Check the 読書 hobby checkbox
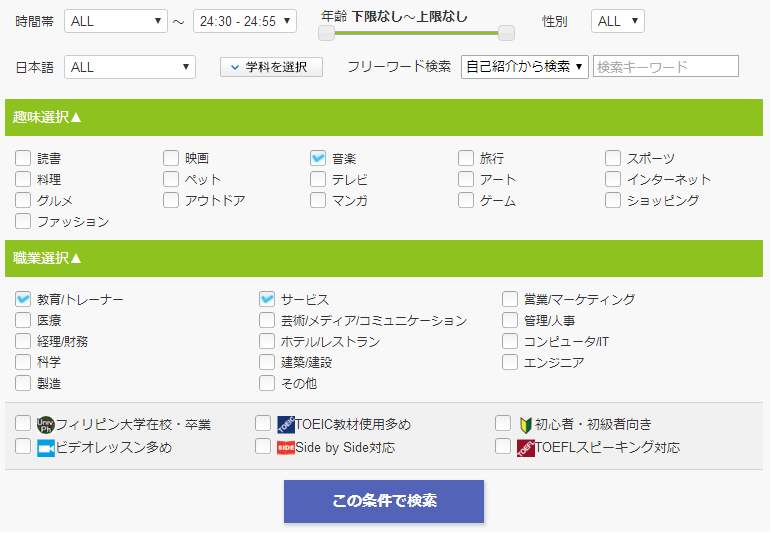The image size is (771, 534). [x=23, y=158]
